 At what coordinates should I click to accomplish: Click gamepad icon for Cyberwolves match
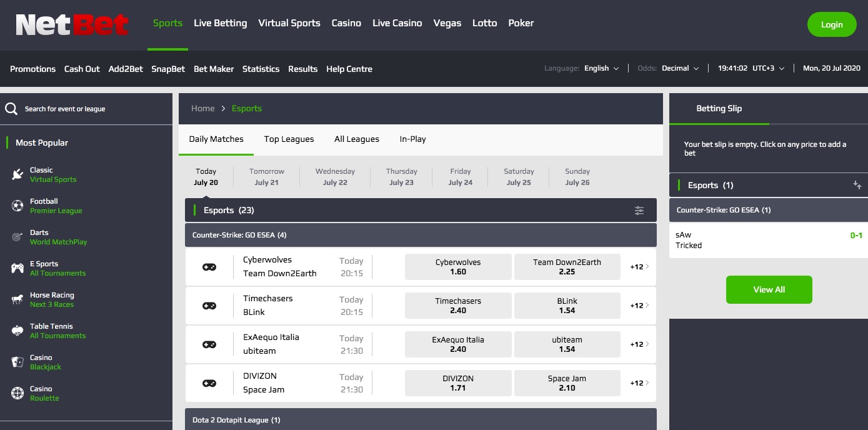point(209,267)
